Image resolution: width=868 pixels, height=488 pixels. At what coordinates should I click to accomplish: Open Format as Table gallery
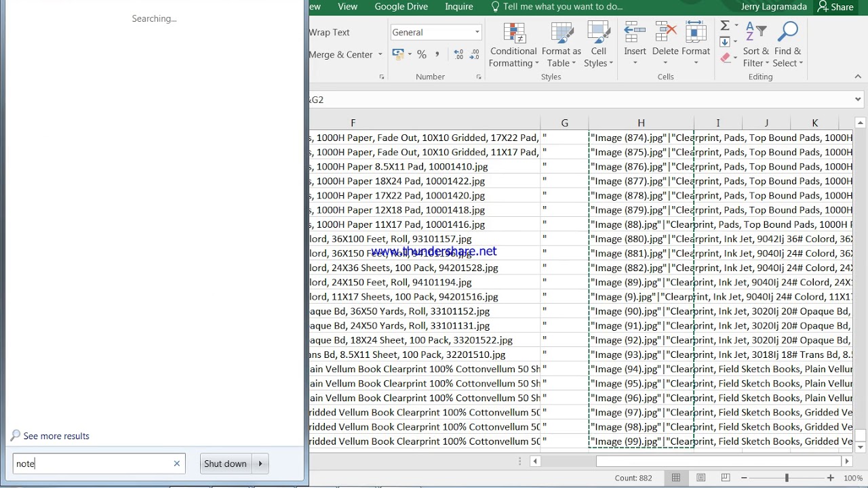tap(561, 44)
